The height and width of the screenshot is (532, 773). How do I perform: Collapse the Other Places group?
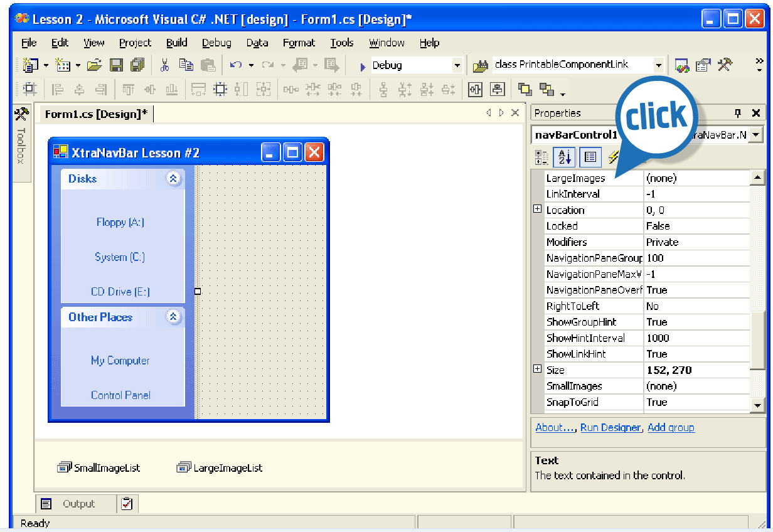[174, 317]
